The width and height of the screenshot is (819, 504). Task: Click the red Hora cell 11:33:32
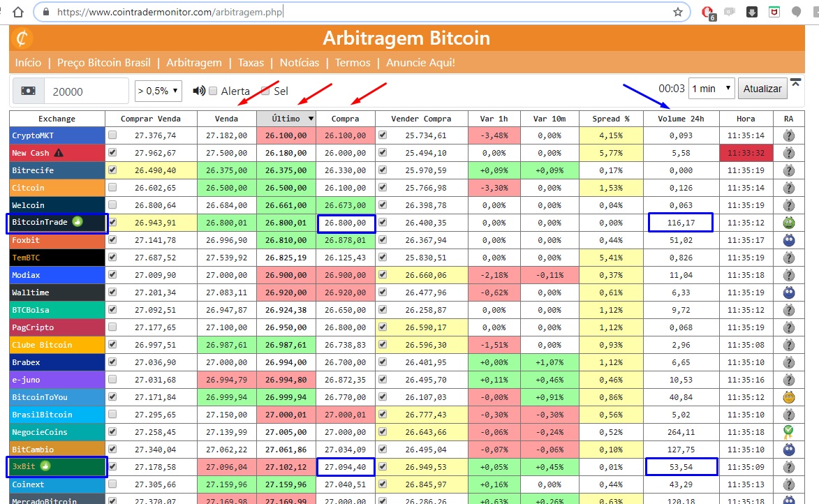746,153
